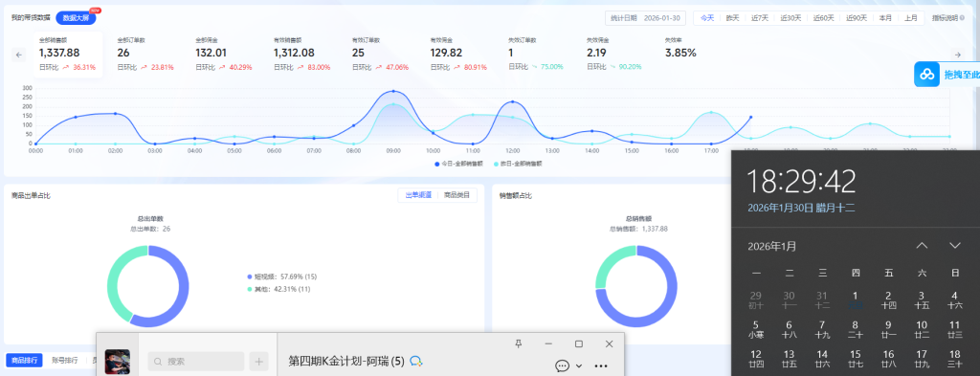Select January 15 廿七 in the calendar

click(855, 359)
